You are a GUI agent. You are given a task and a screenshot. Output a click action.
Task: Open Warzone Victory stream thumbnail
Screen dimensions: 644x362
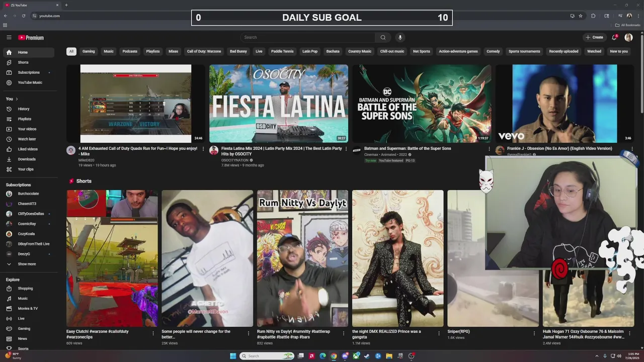136,104
